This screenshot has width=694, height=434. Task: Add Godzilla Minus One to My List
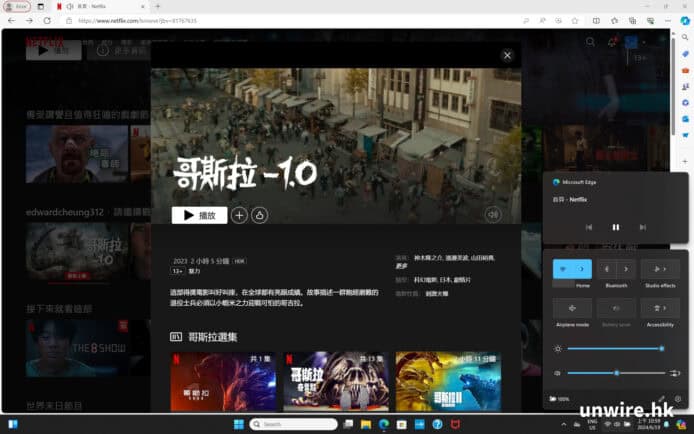point(239,215)
